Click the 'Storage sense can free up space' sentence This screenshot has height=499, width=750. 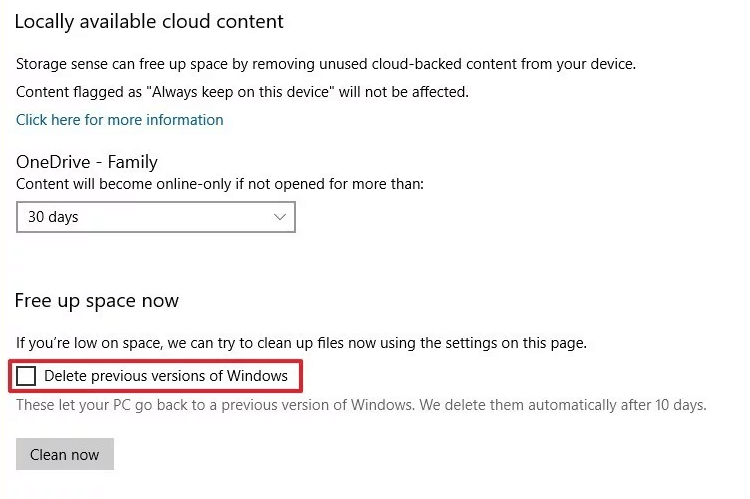point(326,64)
